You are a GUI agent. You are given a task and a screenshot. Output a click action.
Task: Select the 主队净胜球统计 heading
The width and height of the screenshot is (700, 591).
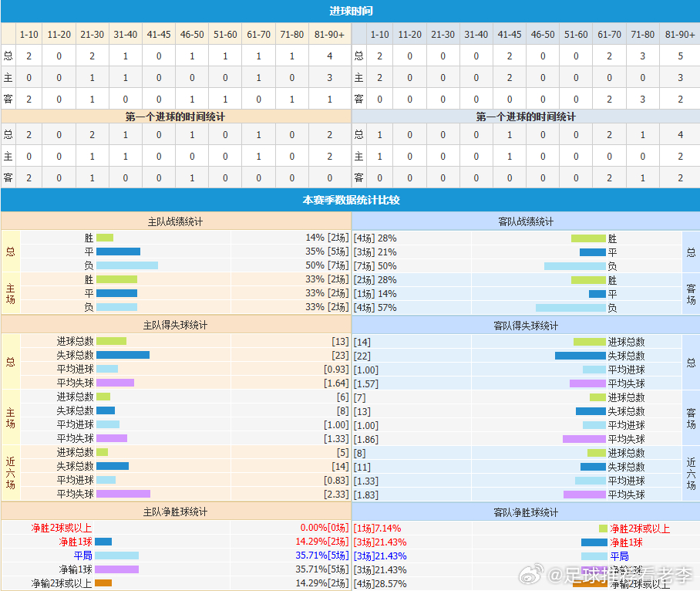coord(175,512)
